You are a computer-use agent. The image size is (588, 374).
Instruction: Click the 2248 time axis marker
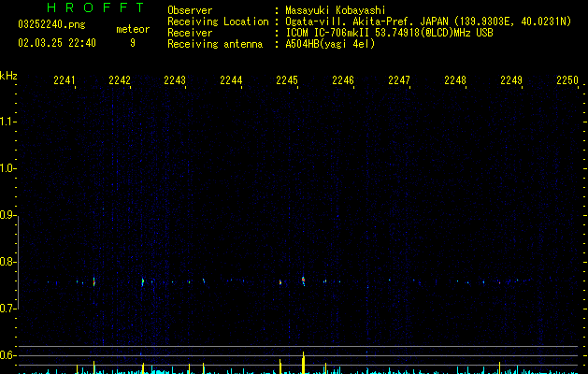[x=455, y=80]
